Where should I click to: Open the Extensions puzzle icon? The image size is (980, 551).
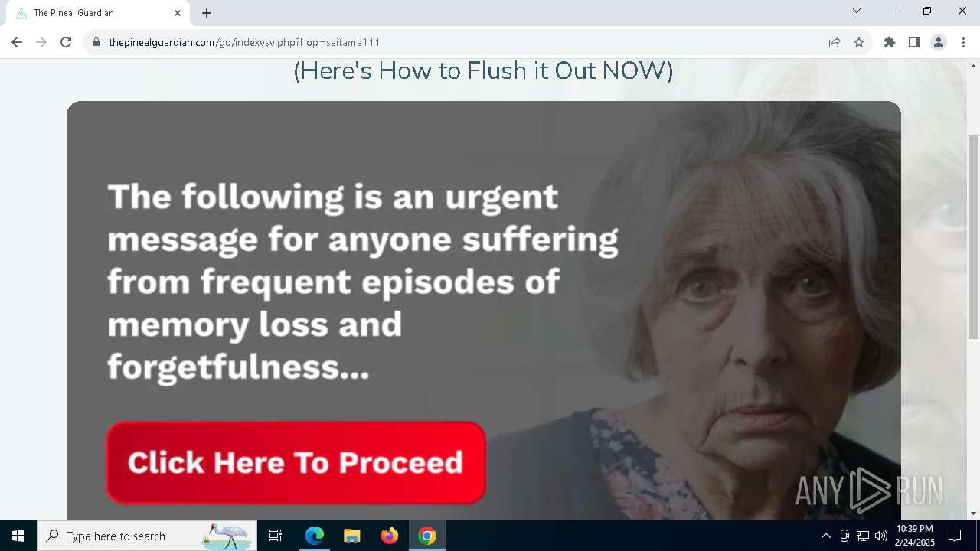pos(890,42)
